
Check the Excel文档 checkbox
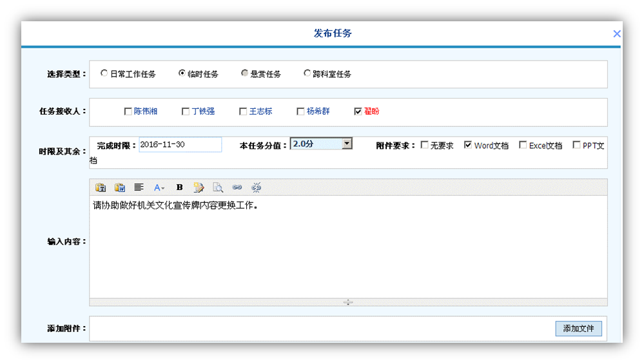[x=522, y=145]
